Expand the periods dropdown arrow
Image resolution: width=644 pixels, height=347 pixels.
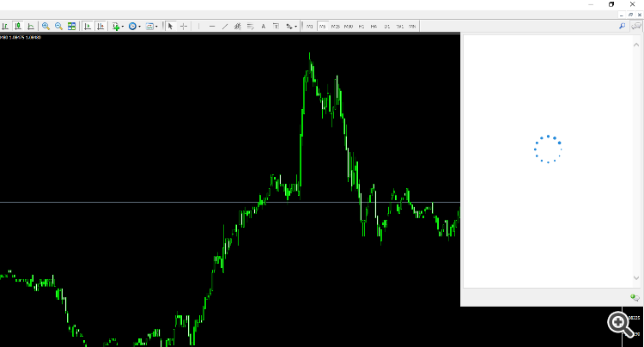tap(139, 27)
